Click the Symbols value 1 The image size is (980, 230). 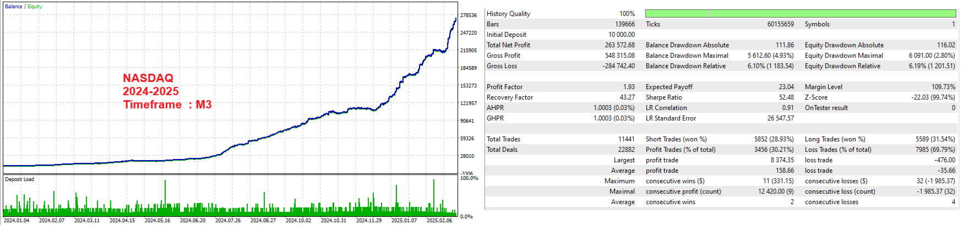(954, 24)
